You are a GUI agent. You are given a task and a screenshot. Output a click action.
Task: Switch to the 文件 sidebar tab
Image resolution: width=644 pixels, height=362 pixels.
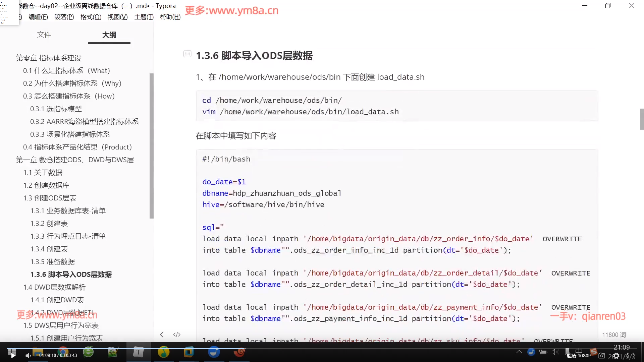click(x=44, y=35)
